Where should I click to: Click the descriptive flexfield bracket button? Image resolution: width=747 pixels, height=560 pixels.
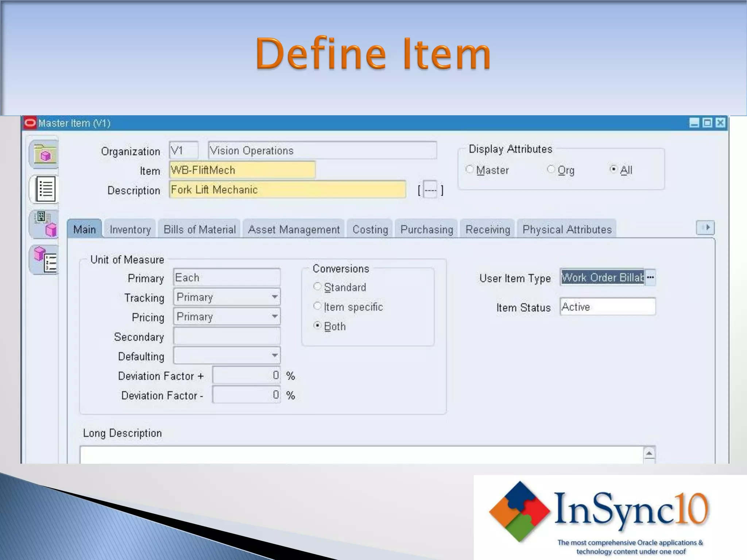tap(430, 190)
